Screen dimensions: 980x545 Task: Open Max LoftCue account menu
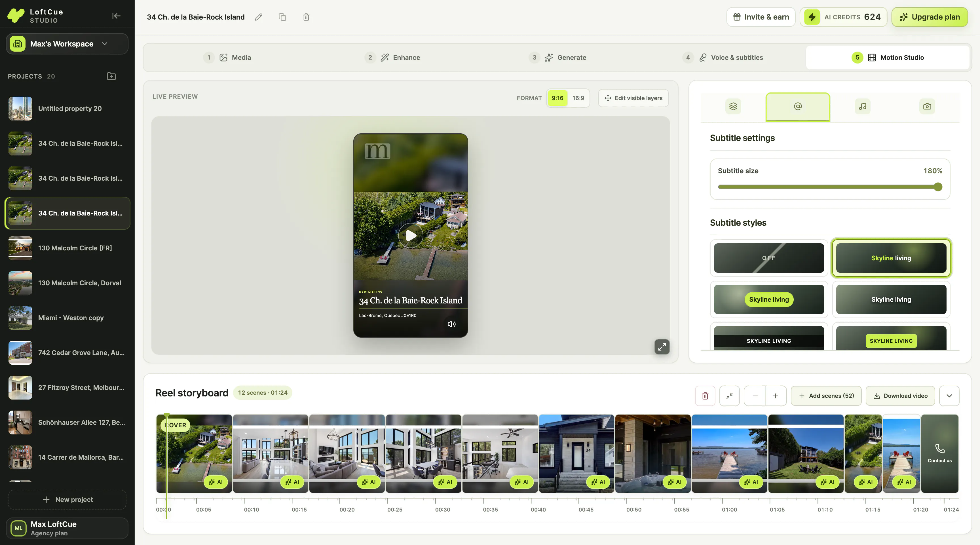(x=67, y=528)
